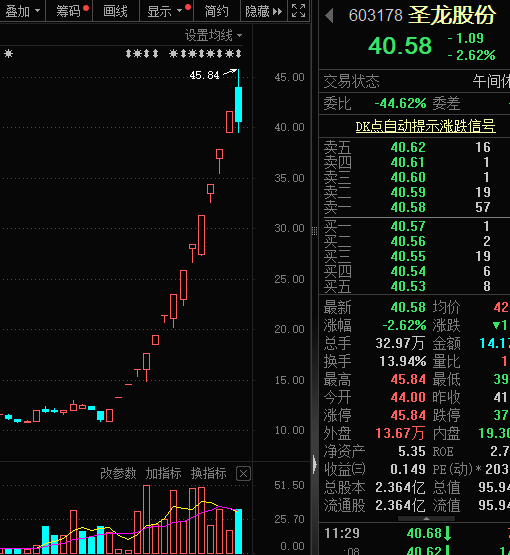Select the 买三 bid price 40.55
Viewport: 510px width, 555px height.
(x=408, y=256)
